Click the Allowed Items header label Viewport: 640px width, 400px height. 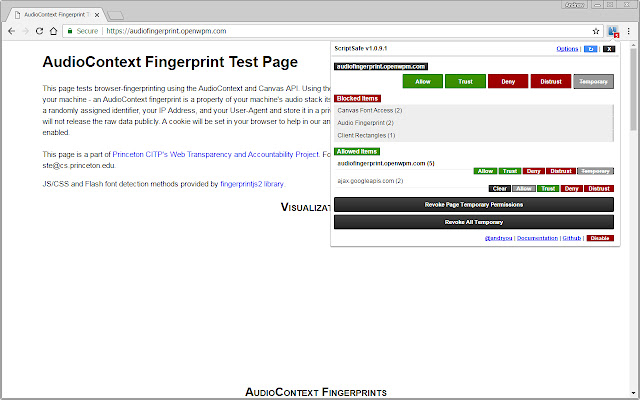tap(357, 151)
